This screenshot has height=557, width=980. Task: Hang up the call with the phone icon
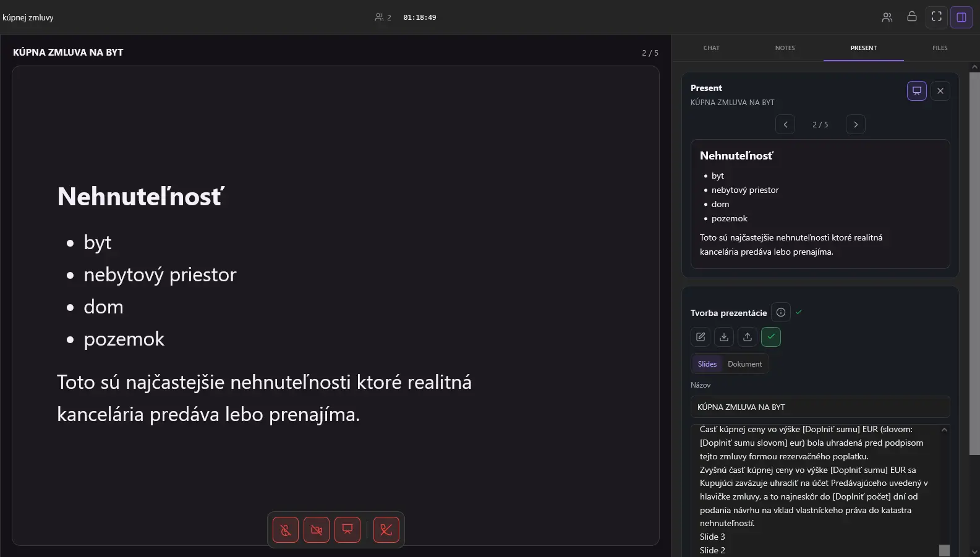(386, 530)
